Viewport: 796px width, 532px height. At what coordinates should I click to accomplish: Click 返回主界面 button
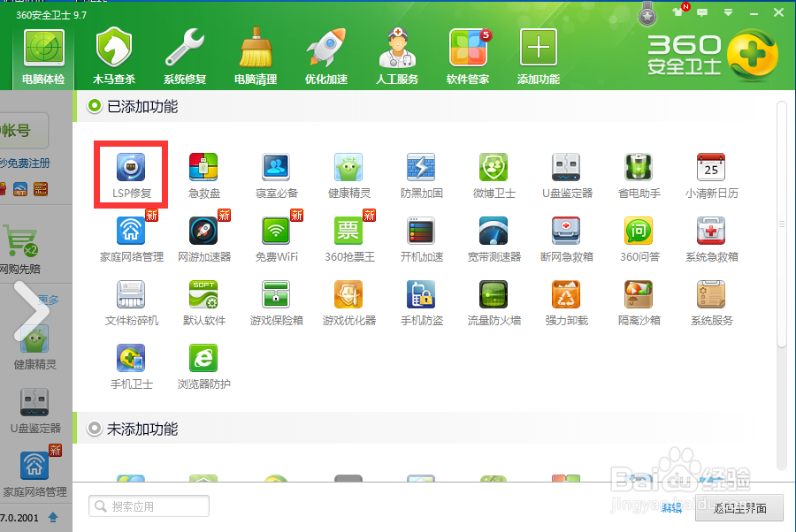pos(739,507)
